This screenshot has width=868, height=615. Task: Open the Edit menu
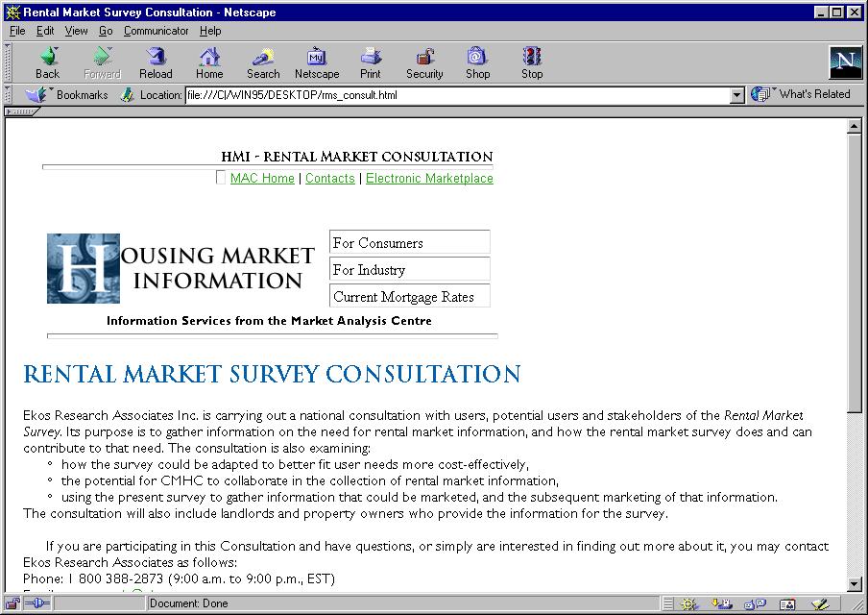point(45,31)
